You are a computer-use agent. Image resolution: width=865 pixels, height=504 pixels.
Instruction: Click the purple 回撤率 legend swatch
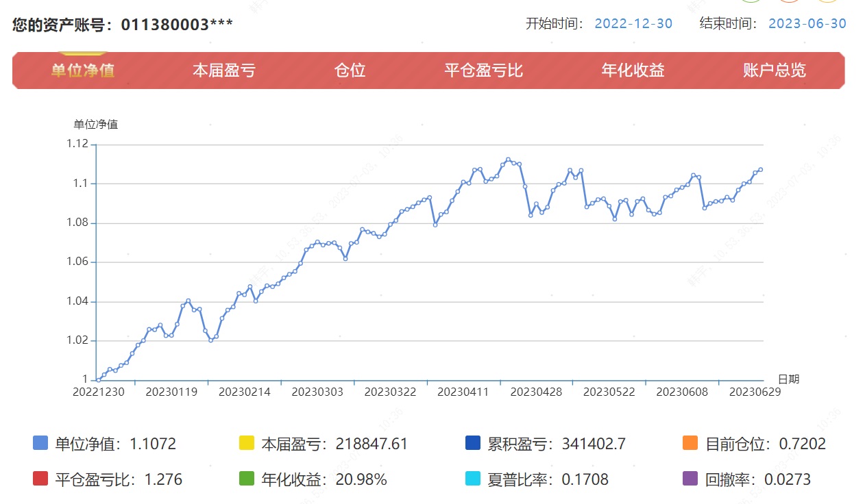point(690,479)
